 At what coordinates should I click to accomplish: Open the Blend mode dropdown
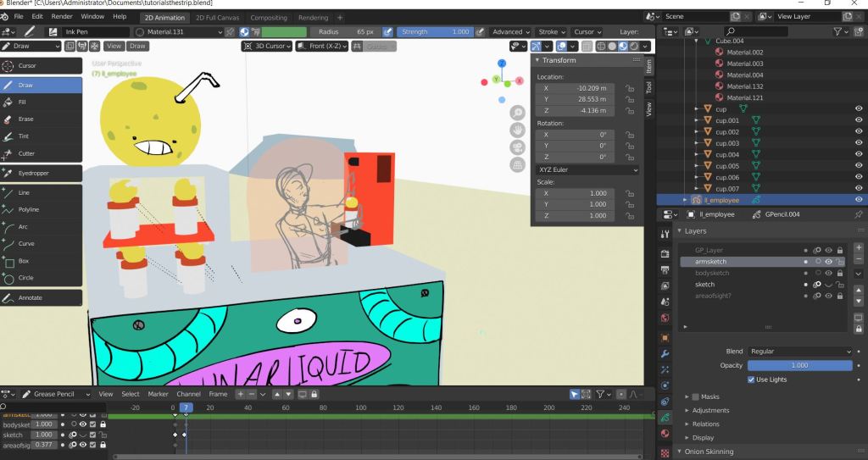click(799, 351)
